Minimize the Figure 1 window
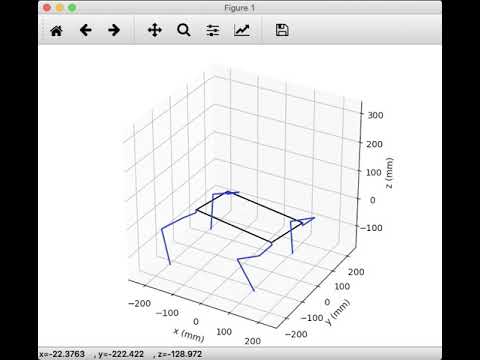This screenshot has width=480, height=360. [59, 8]
